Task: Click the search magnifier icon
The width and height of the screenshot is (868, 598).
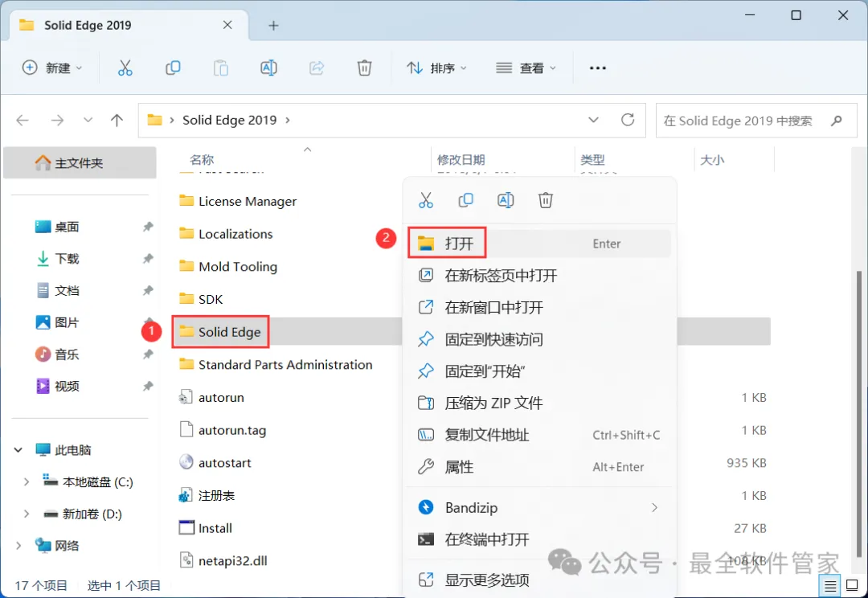Action: 837,120
